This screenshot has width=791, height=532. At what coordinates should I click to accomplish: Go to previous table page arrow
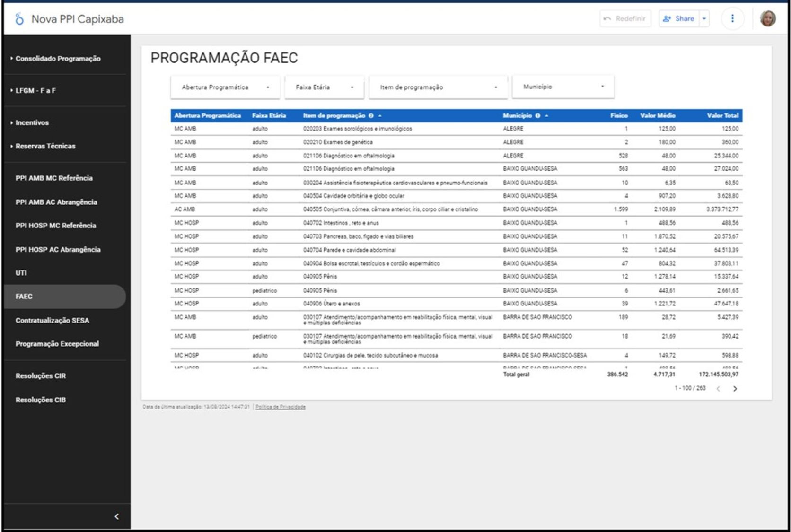click(718, 389)
